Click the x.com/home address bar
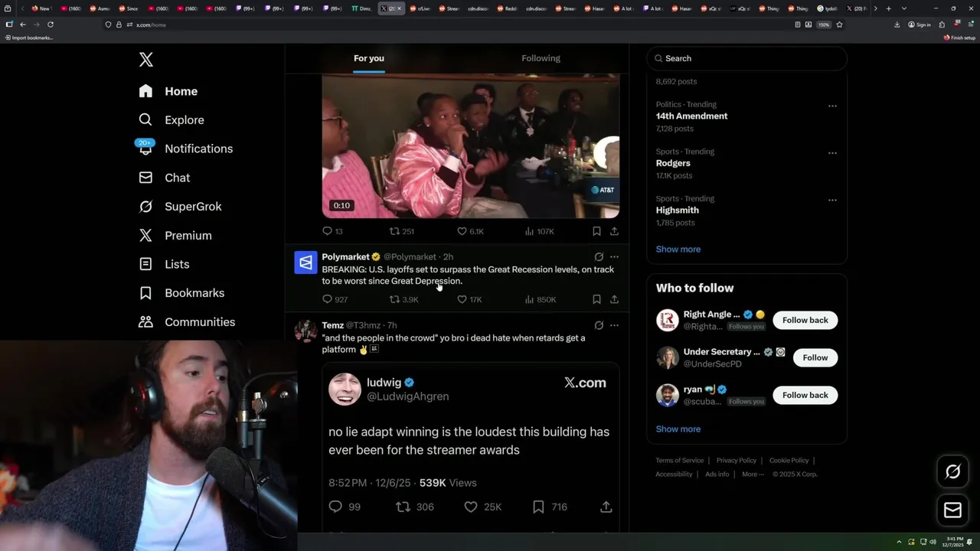The height and width of the screenshot is (551, 980). coord(448,24)
